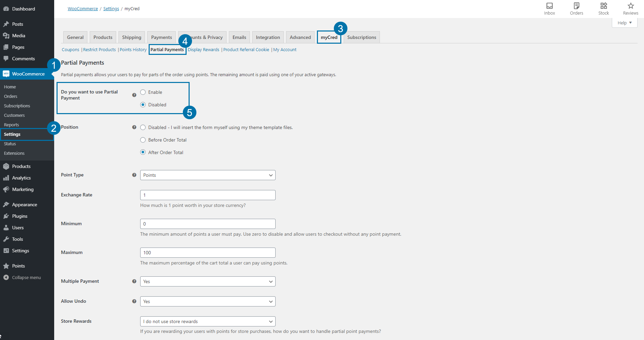644x340 pixels.
Task: Click the Users person icon
Action: 6,228
